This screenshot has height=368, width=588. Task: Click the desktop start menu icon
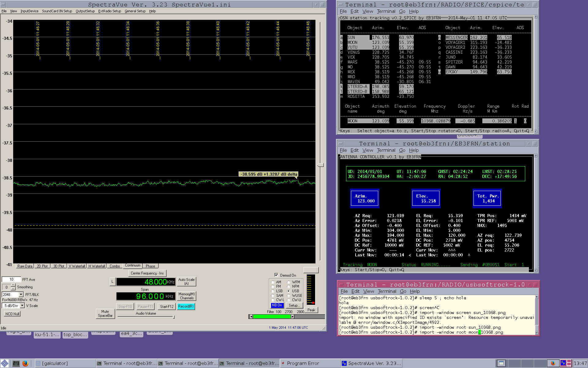[x=5, y=363]
